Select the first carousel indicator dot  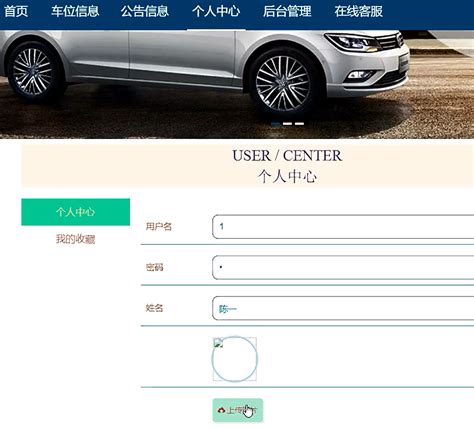[275, 124]
